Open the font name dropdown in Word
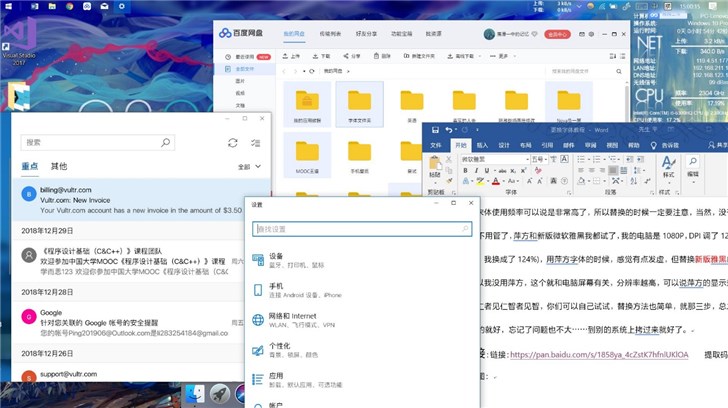 pyautogui.click(x=527, y=159)
